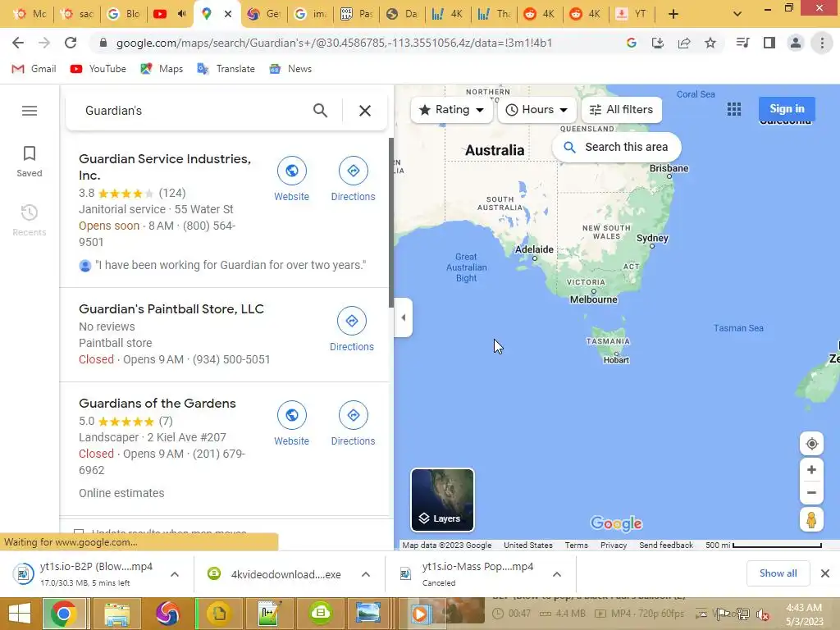This screenshot has height=630, width=840.
Task: Open Chrome profile icon
Action: [x=796, y=43]
